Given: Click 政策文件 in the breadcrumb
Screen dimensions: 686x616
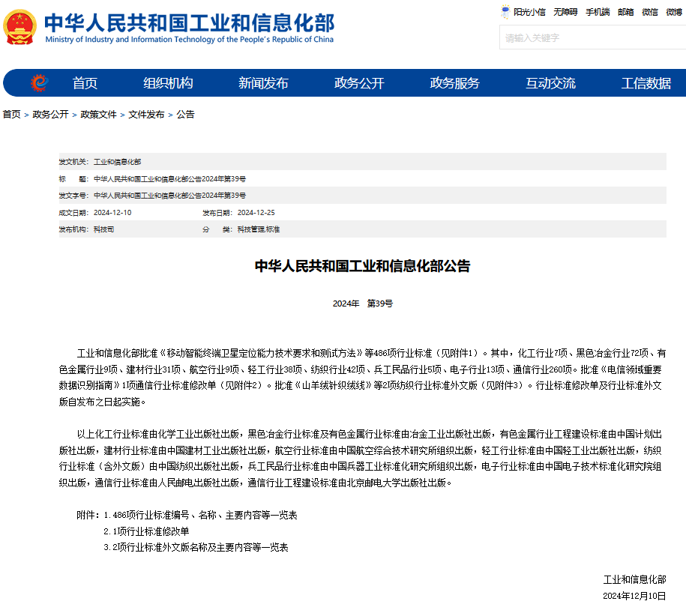Looking at the screenshot, I should pyautogui.click(x=99, y=115).
